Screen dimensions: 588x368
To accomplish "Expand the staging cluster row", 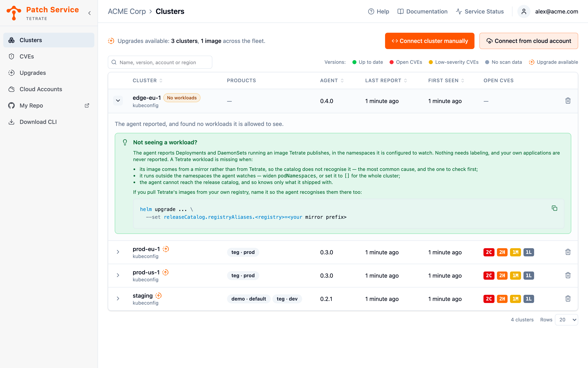I will coord(118,299).
